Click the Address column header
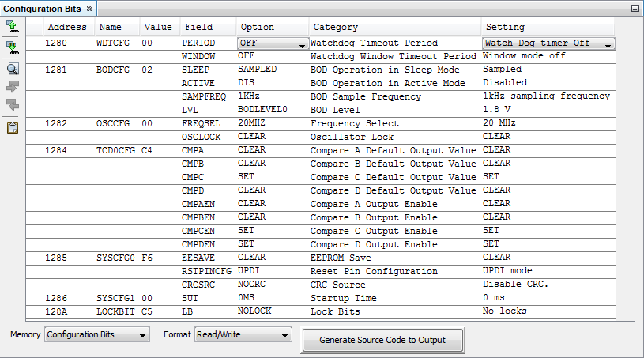This screenshot has height=358, width=644. 67,27
